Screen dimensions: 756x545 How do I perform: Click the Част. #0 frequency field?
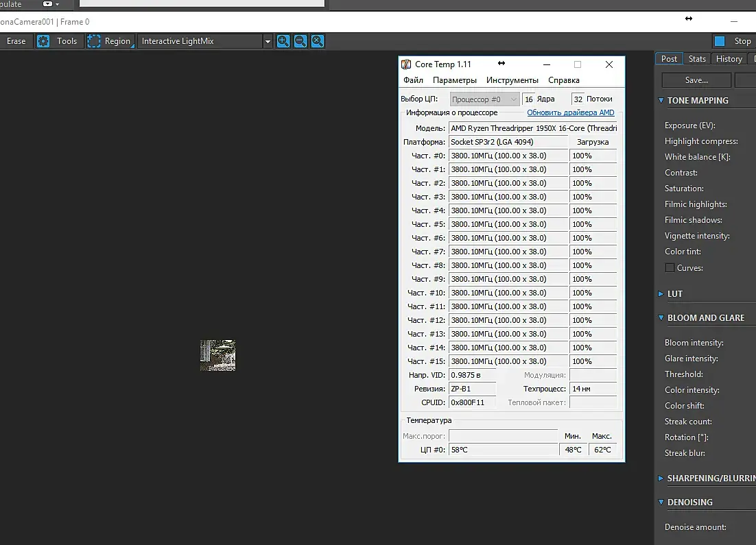coord(508,156)
